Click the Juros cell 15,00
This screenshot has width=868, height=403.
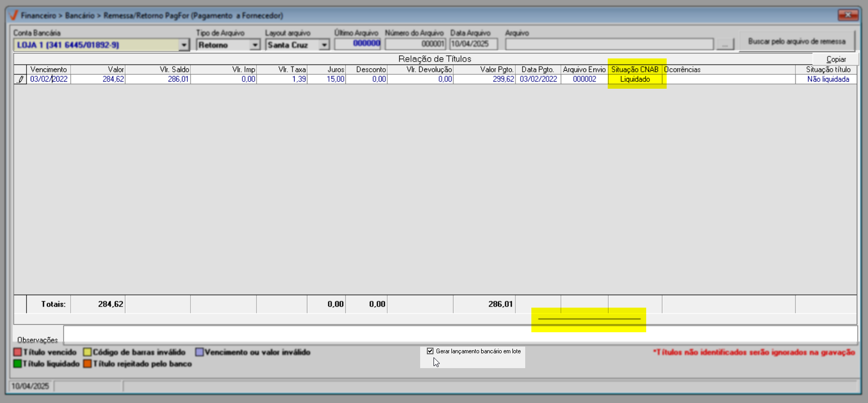point(326,79)
